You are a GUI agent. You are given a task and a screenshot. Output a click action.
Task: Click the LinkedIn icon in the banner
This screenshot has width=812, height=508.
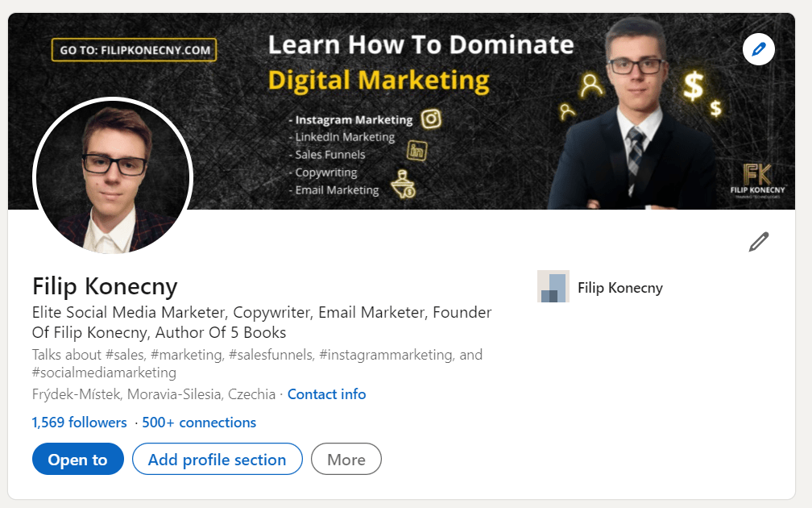click(416, 150)
